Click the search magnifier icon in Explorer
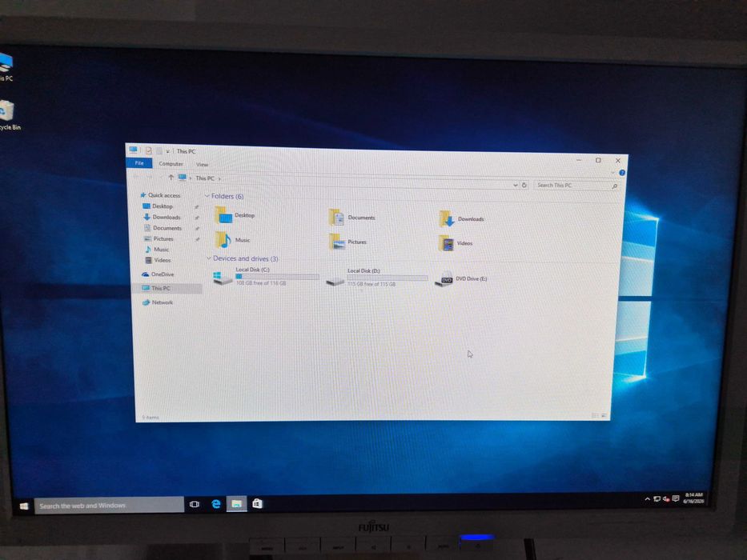 tap(615, 186)
